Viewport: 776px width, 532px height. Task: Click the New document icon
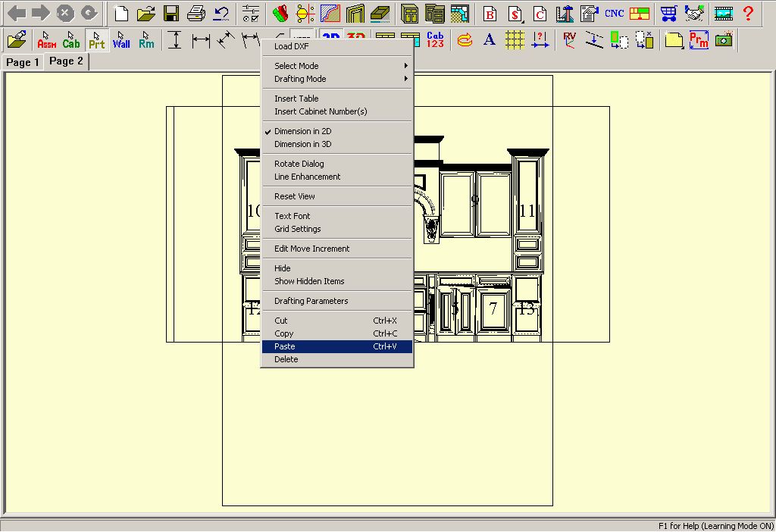[x=120, y=14]
